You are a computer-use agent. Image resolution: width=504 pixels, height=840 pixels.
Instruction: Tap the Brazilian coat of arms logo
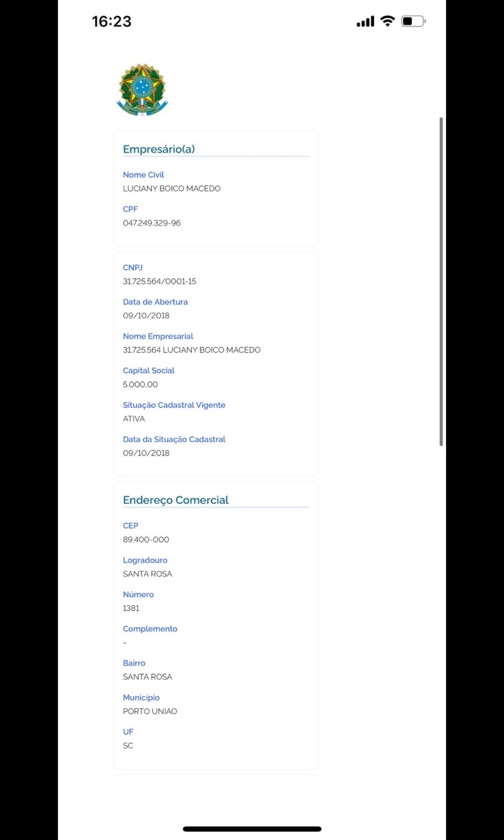point(142,90)
